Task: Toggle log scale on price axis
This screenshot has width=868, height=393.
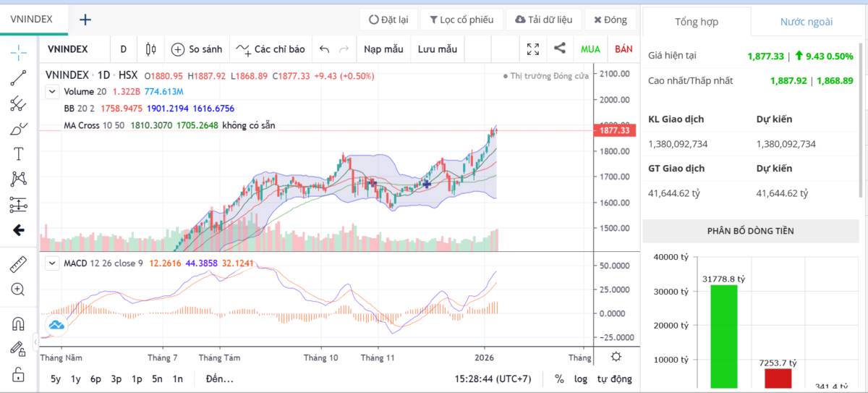Action: tap(581, 379)
